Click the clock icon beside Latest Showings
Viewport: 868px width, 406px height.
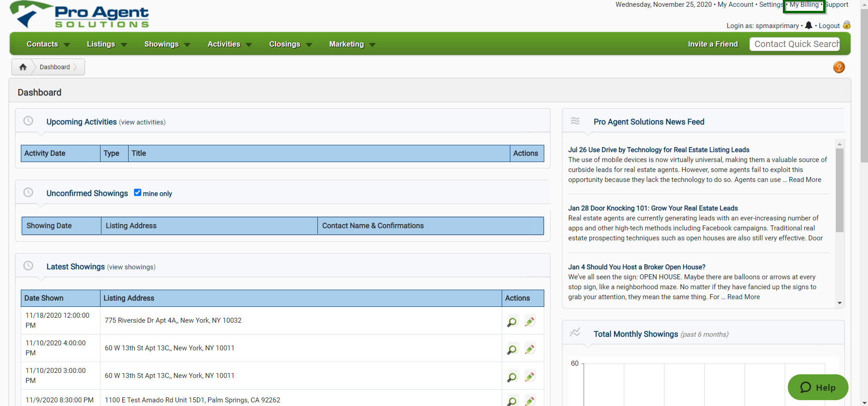[x=28, y=266]
